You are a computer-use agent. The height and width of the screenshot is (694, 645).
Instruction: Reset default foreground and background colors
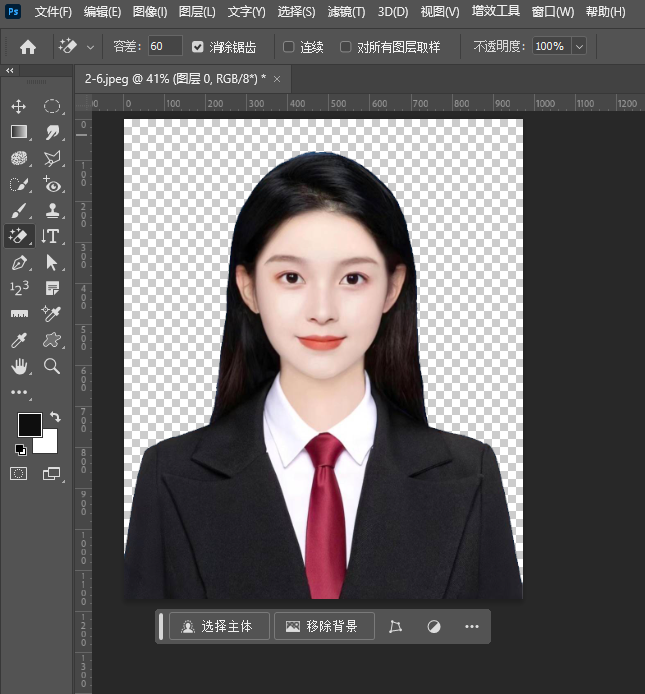pyautogui.click(x=20, y=450)
